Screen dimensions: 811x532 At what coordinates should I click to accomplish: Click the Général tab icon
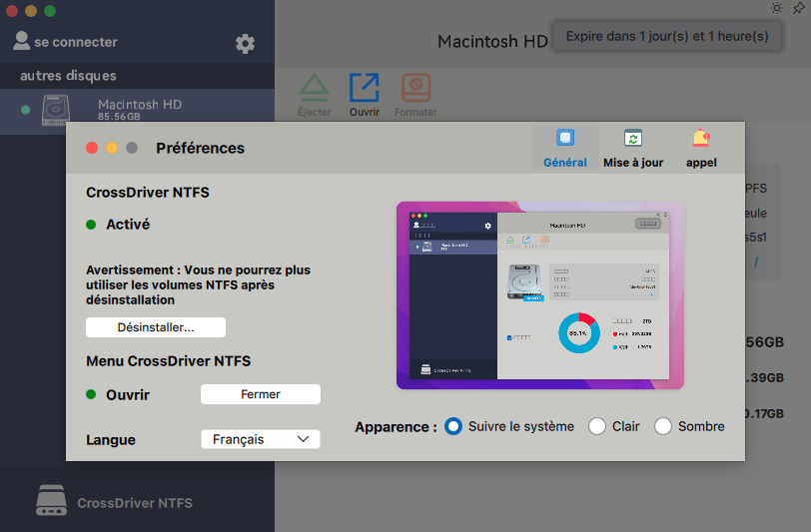pos(565,138)
